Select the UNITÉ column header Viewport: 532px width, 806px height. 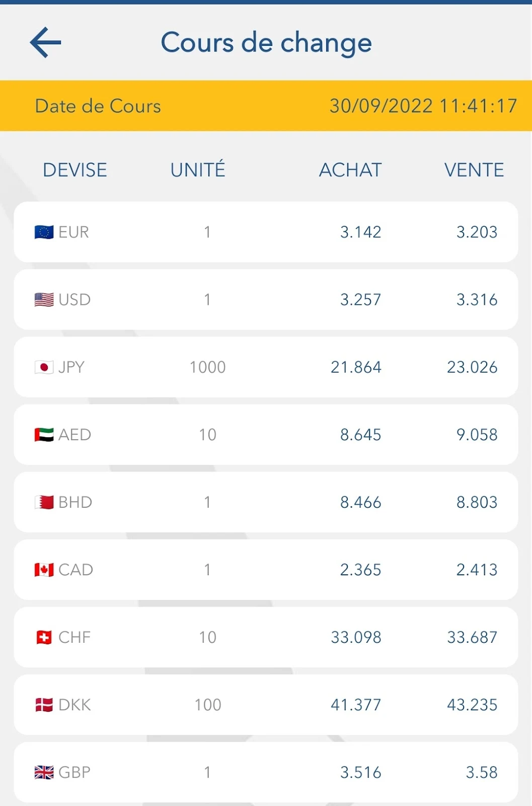pos(198,170)
